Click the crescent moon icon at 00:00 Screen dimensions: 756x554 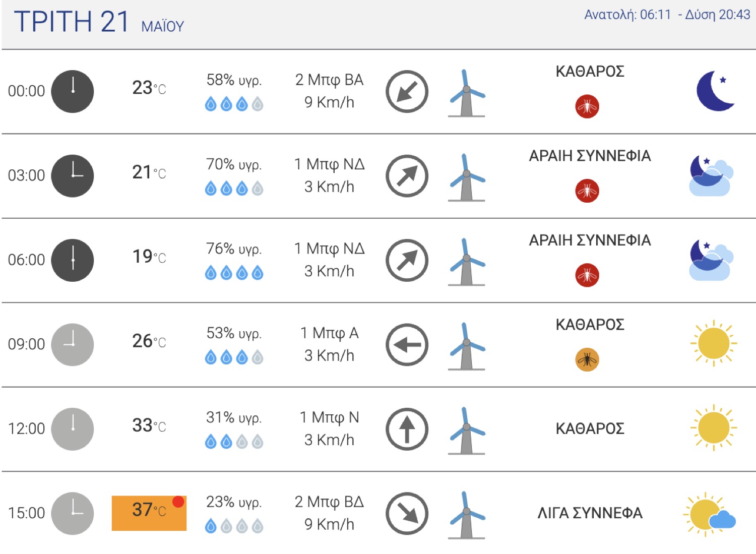coord(715,91)
